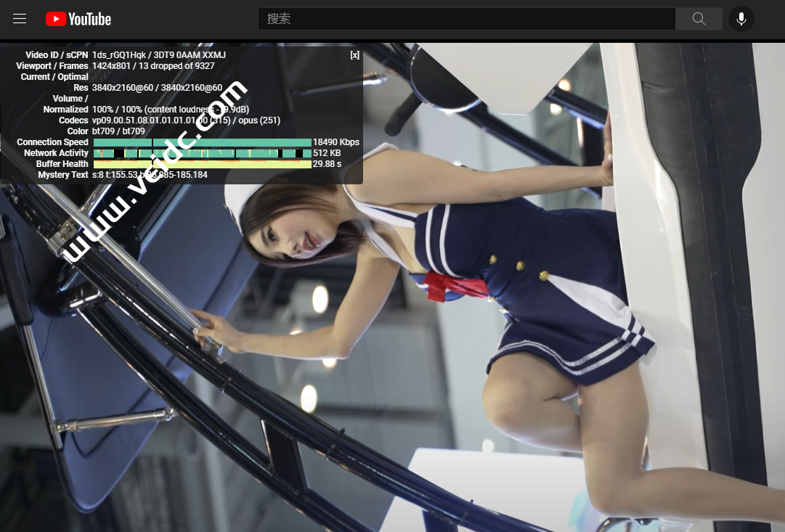Image resolution: width=785 pixels, height=532 pixels.
Task: Click the search magnifier button
Action: (699, 19)
